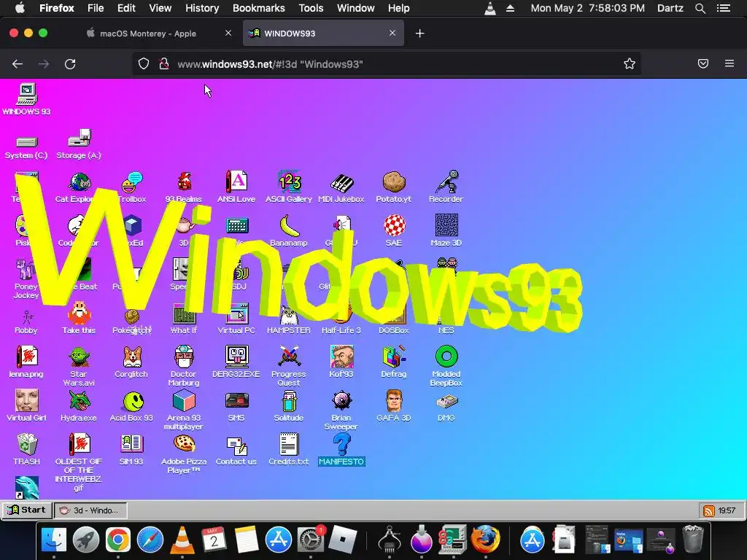Viewport: 747px width, 560px height.
Task: Open the Bookmarks menu
Action: [259, 8]
